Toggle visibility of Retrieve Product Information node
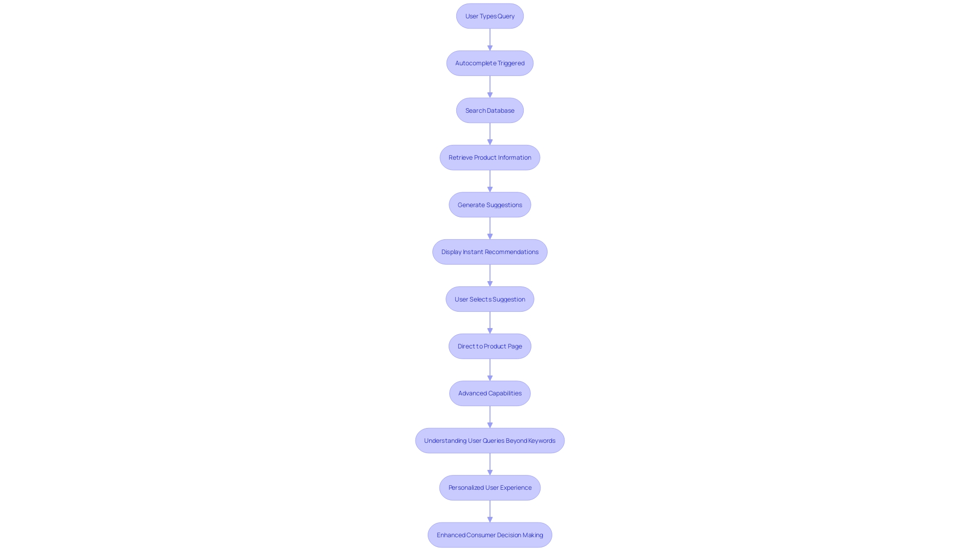Image resolution: width=980 pixels, height=551 pixels. coord(489,158)
